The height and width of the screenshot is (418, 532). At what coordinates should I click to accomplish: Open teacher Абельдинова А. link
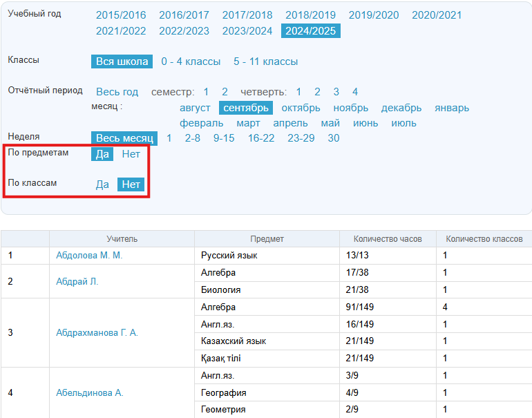coord(89,393)
